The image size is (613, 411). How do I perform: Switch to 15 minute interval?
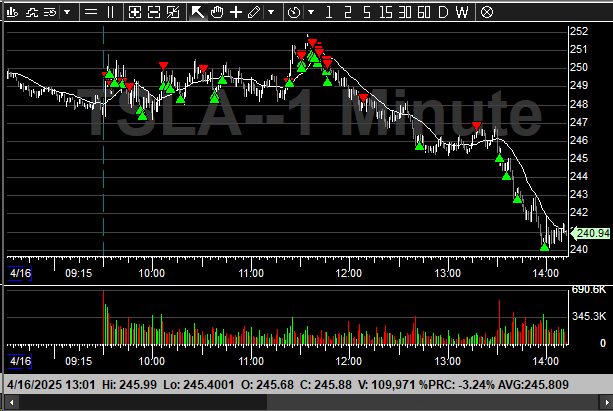pyautogui.click(x=385, y=13)
